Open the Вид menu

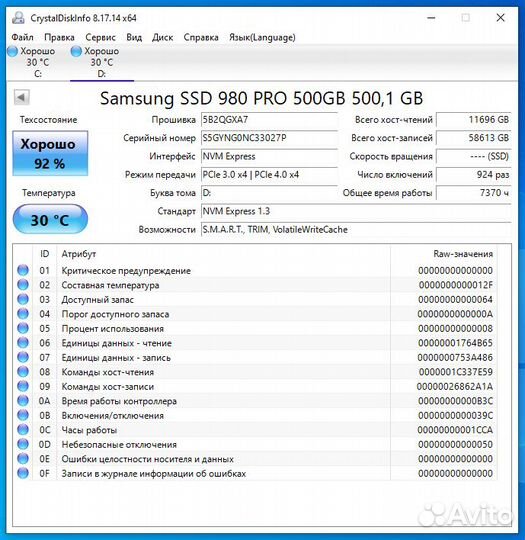coord(134,37)
